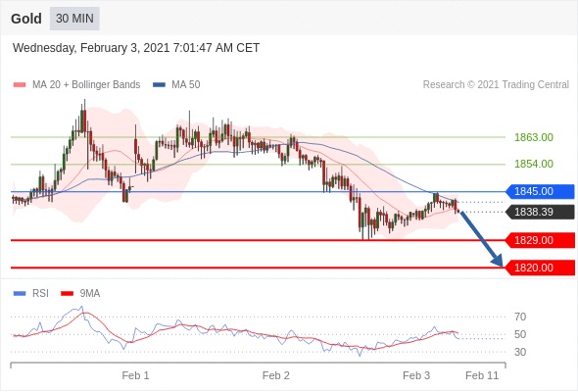The width and height of the screenshot is (578, 392).
Task: Click the 1838.39 current price tag
Action: point(540,212)
